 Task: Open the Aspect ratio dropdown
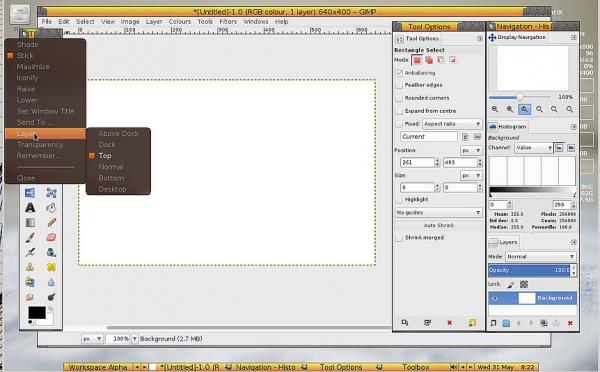[x=452, y=124]
